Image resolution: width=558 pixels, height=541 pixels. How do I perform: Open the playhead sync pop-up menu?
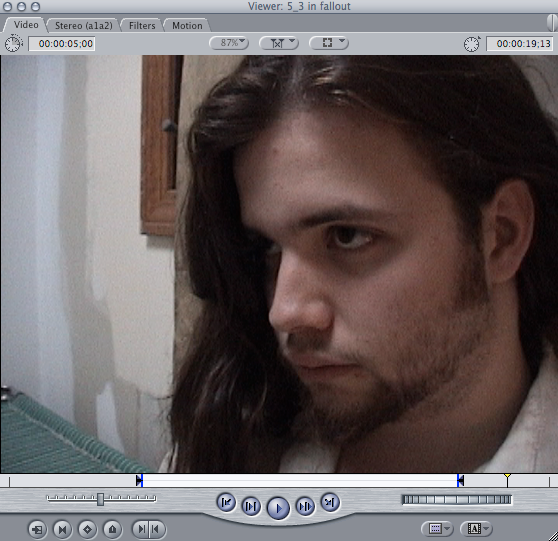tap(279, 43)
